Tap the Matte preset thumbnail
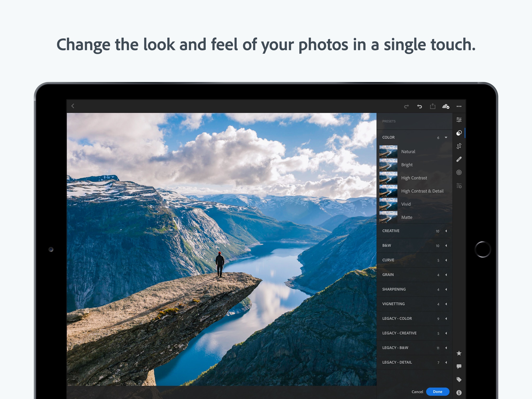Image resolution: width=532 pixels, height=399 pixels. (x=388, y=217)
